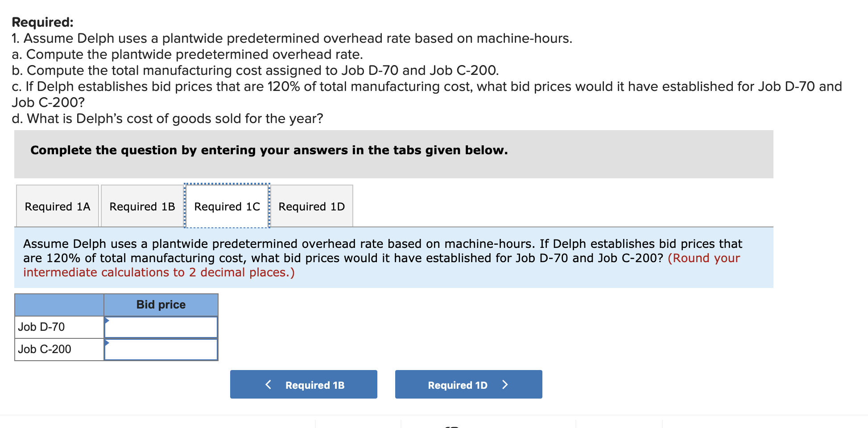Open the Required 1D tab
868x428 pixels.
pos(312,206)
